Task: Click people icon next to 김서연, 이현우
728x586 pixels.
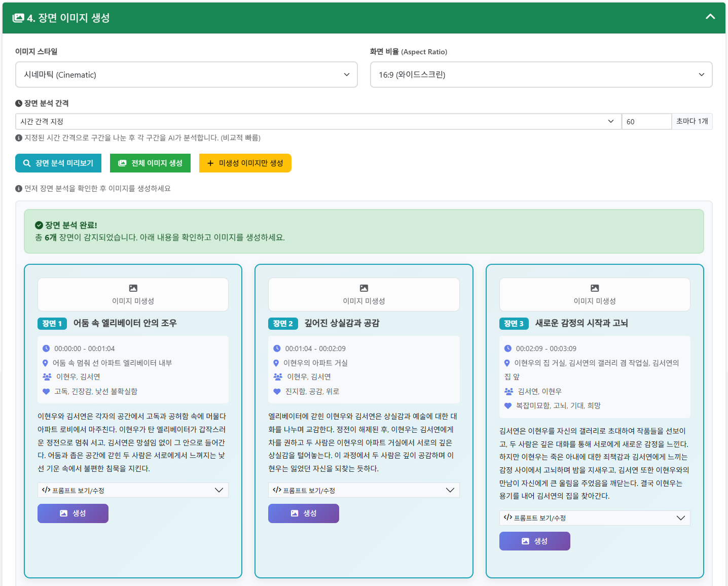Action: (509, 391)
